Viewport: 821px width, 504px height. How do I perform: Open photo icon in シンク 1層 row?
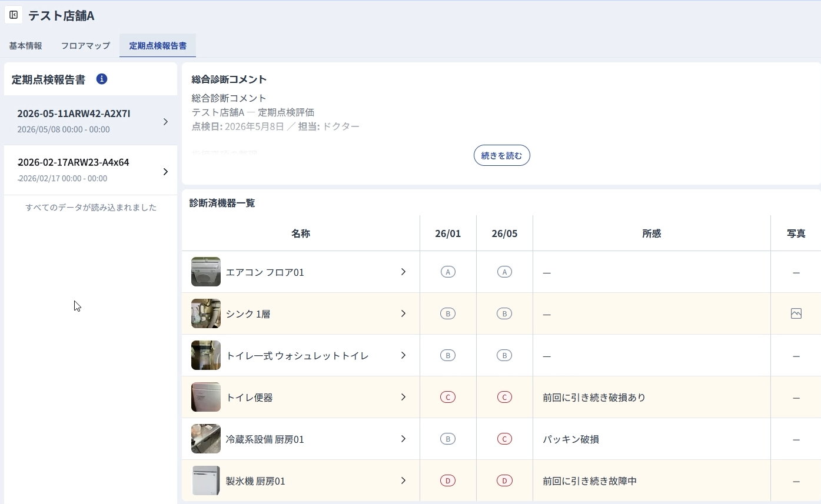(796, 313)
